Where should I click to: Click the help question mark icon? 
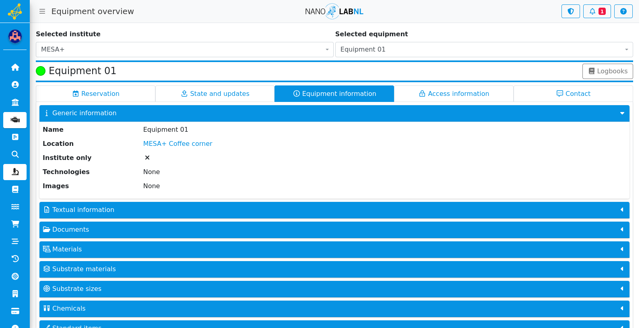click(623, 11)
